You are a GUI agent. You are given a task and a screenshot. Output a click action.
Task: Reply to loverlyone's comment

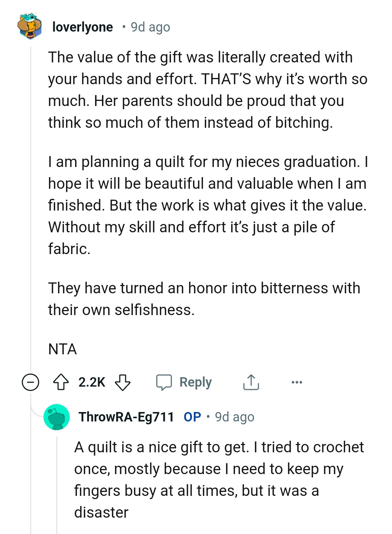tap(195, 382)
